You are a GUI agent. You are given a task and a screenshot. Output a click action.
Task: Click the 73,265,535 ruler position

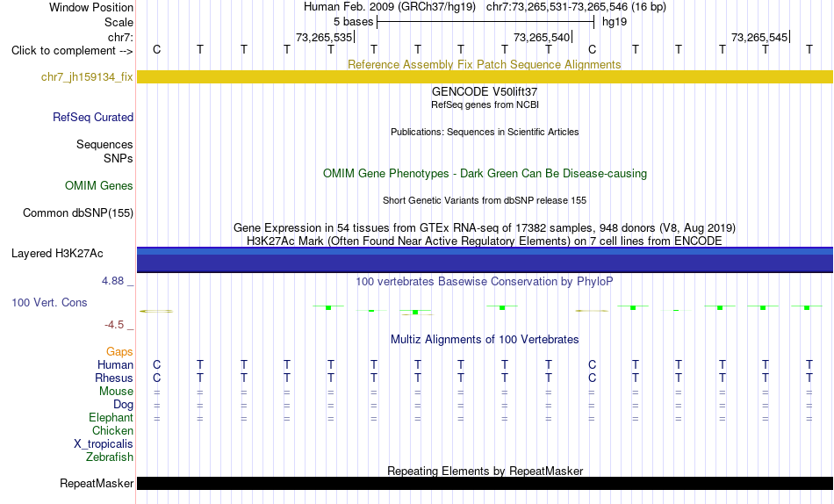tap(325, 37)
